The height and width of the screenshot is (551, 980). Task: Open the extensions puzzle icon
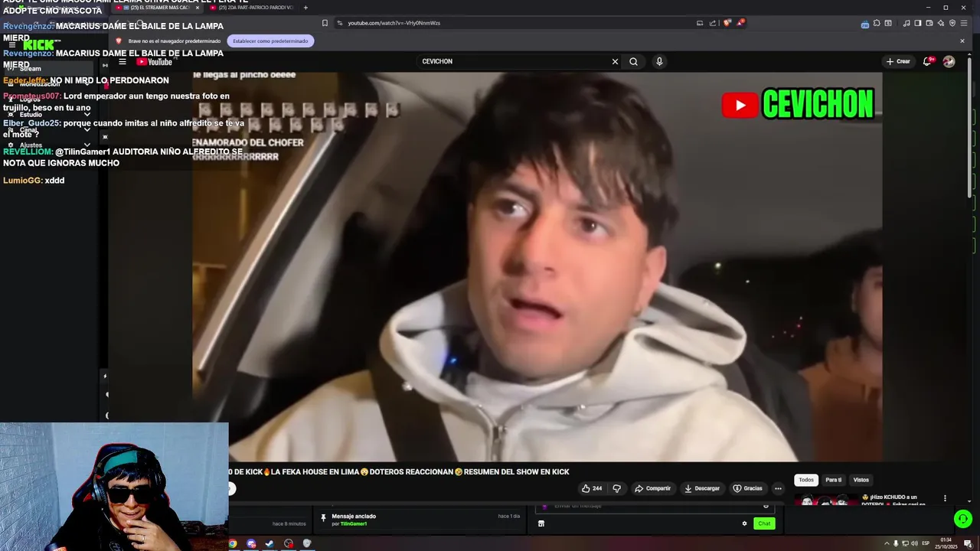pyautogui.click(x=877, y=23)
